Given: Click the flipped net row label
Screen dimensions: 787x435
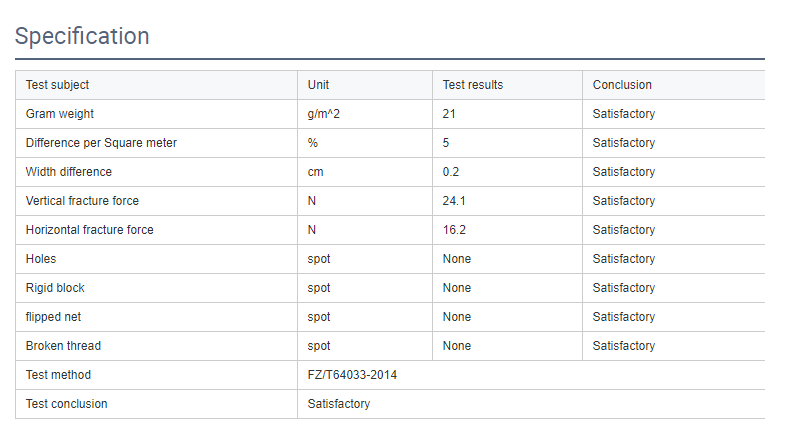Looking at the screenshot, I should point(53,317).
